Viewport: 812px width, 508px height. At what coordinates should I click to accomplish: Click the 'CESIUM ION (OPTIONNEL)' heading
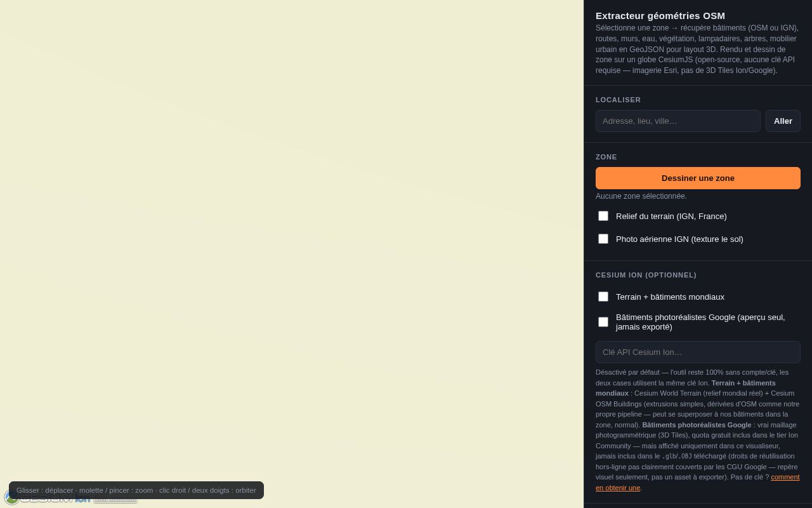646,275
